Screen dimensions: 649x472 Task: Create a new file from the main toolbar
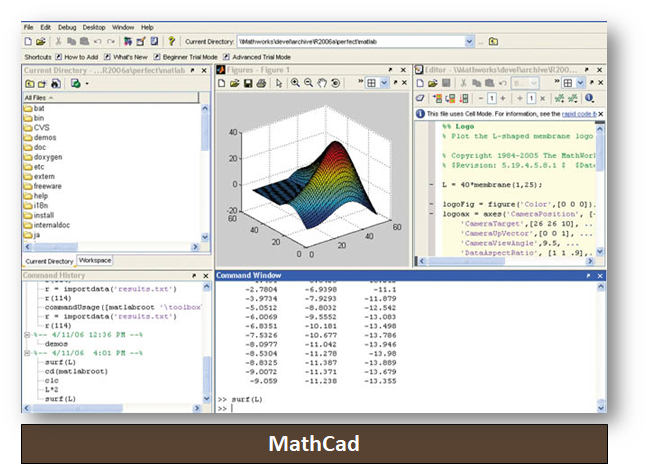click(28, 41)
